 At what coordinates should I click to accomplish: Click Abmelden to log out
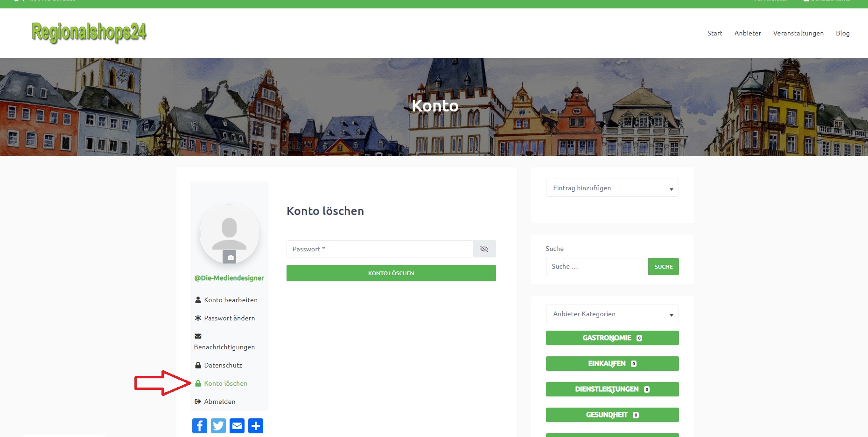tap(219, 402)
